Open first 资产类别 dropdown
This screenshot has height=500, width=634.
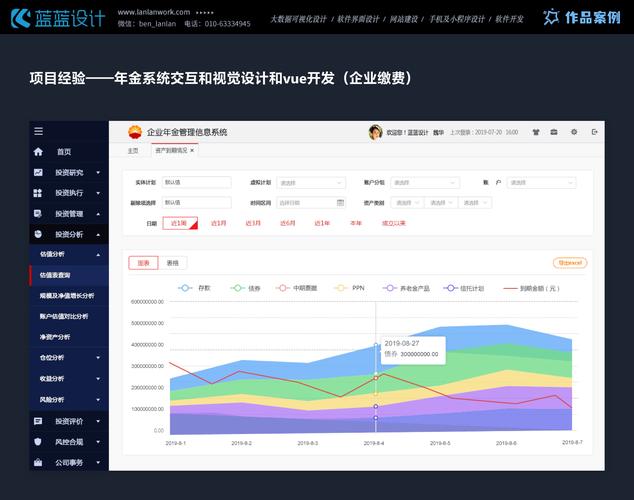(407, 203)
